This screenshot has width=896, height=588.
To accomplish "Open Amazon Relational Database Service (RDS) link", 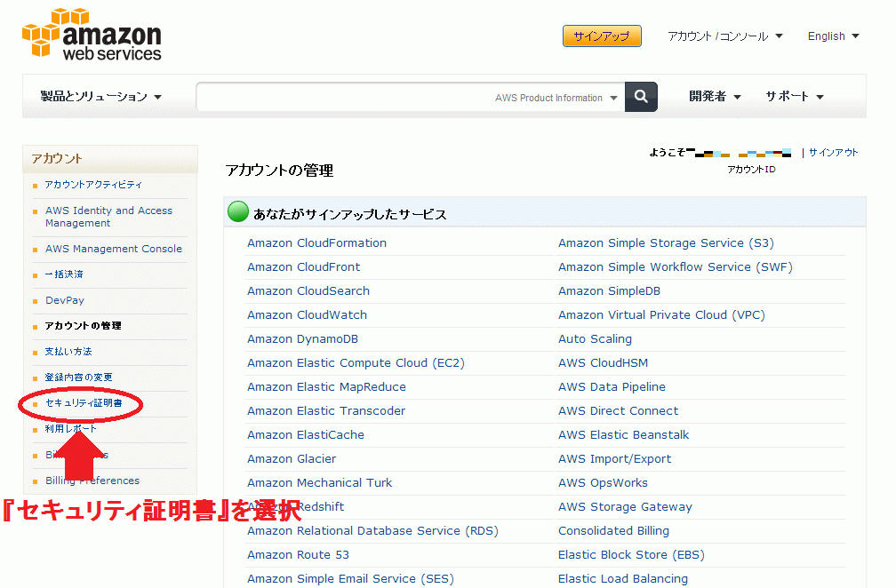I will [372, 531].
